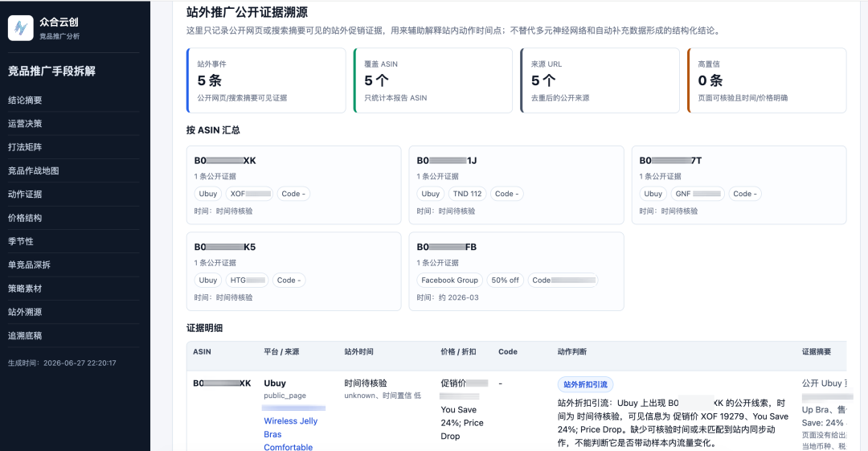Open 站外溯源 in the sidebar

coord(25,312)
